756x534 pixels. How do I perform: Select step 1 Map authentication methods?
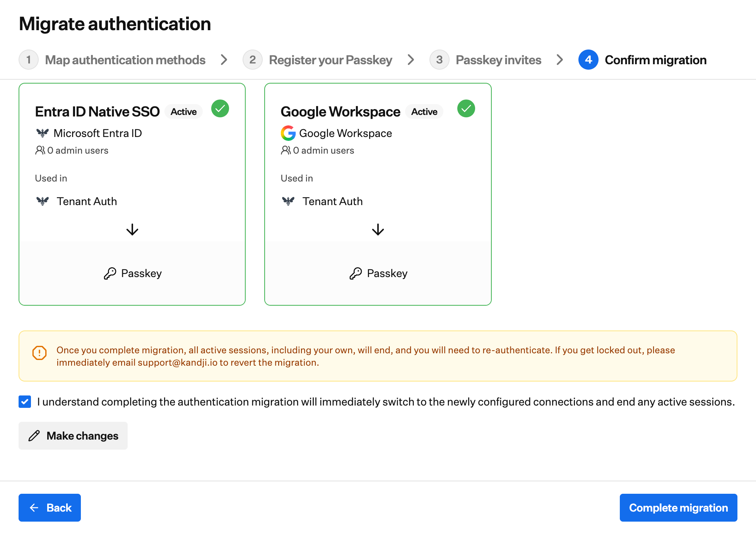(x=112, y=60)
